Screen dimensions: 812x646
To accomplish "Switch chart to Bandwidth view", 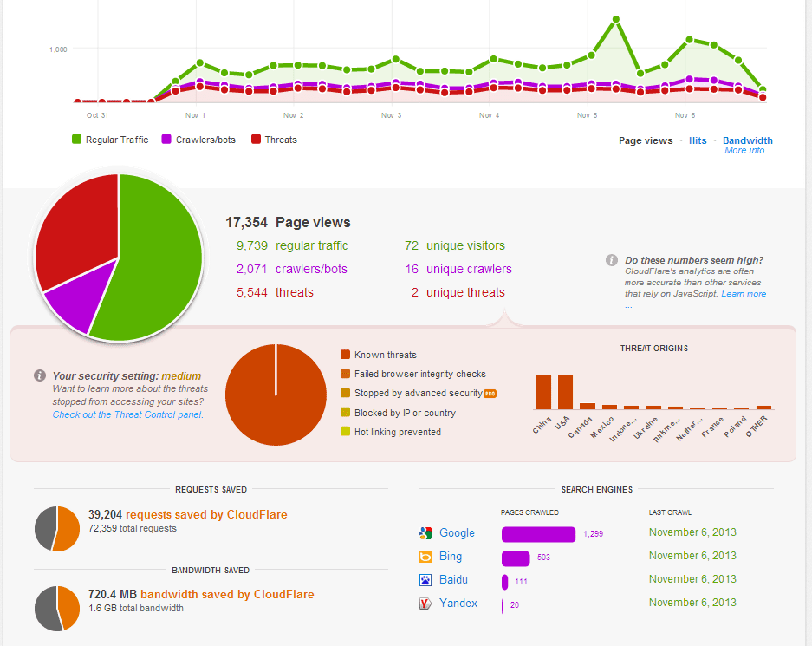I will 748,140.
